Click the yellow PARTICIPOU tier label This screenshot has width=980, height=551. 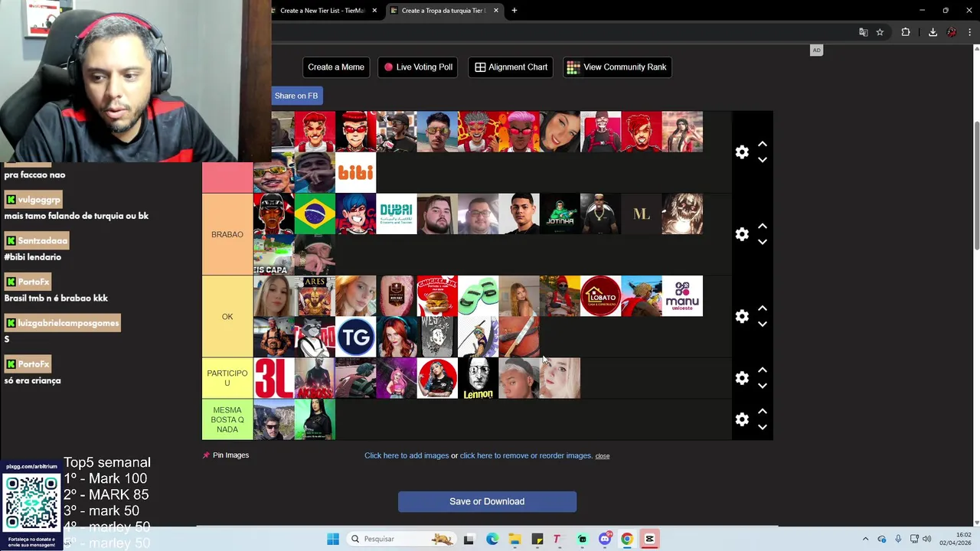(x=227, y=378)
